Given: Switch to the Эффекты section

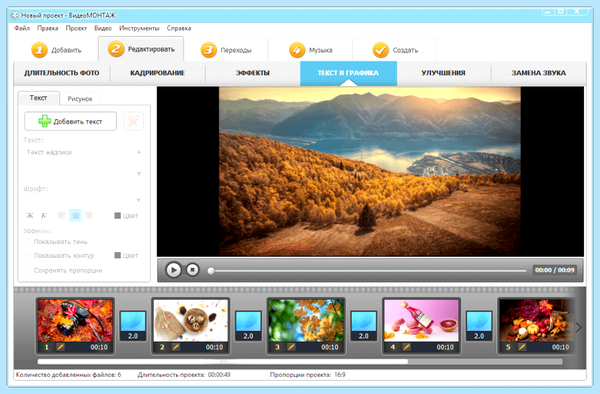Looking at the screenshot, I should [x=253, y=73].
